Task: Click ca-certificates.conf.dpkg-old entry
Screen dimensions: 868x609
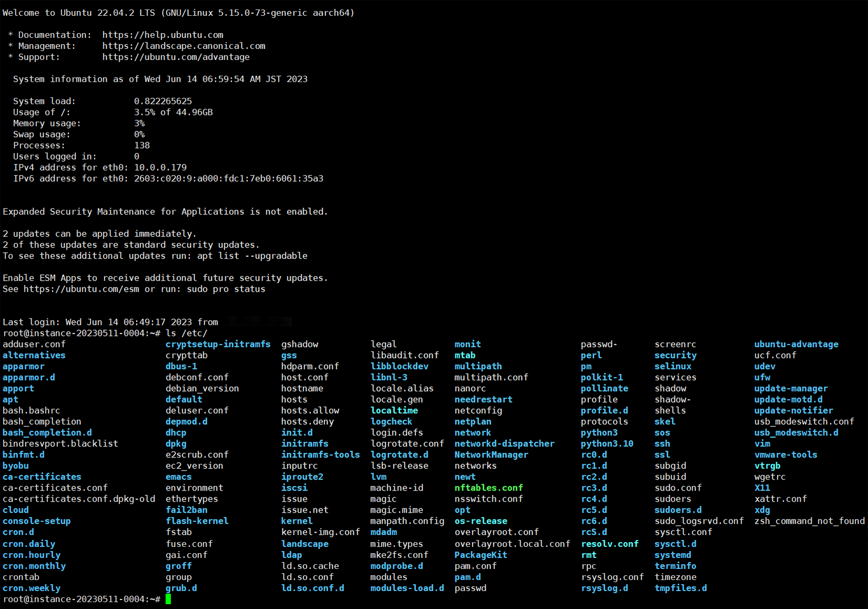Action: tap(78, 499)
